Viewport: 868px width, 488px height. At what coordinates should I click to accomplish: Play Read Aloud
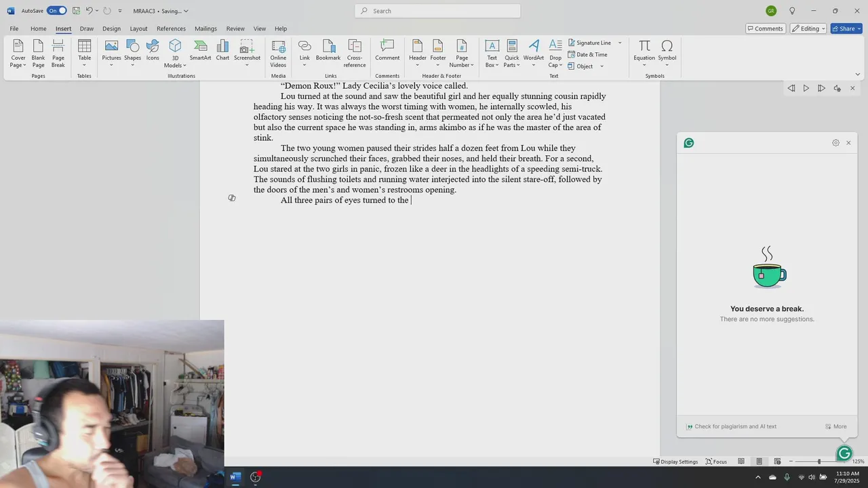coord(806,88)
